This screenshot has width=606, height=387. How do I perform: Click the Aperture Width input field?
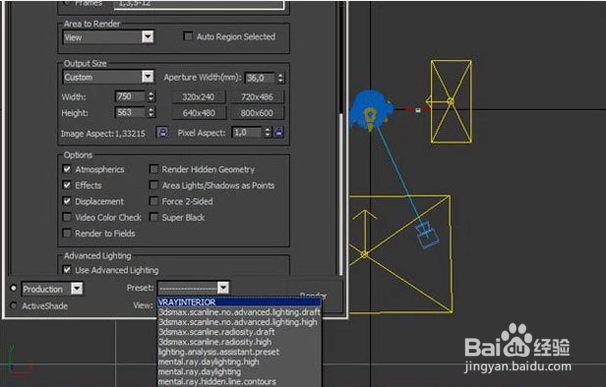tap(260, 78)
